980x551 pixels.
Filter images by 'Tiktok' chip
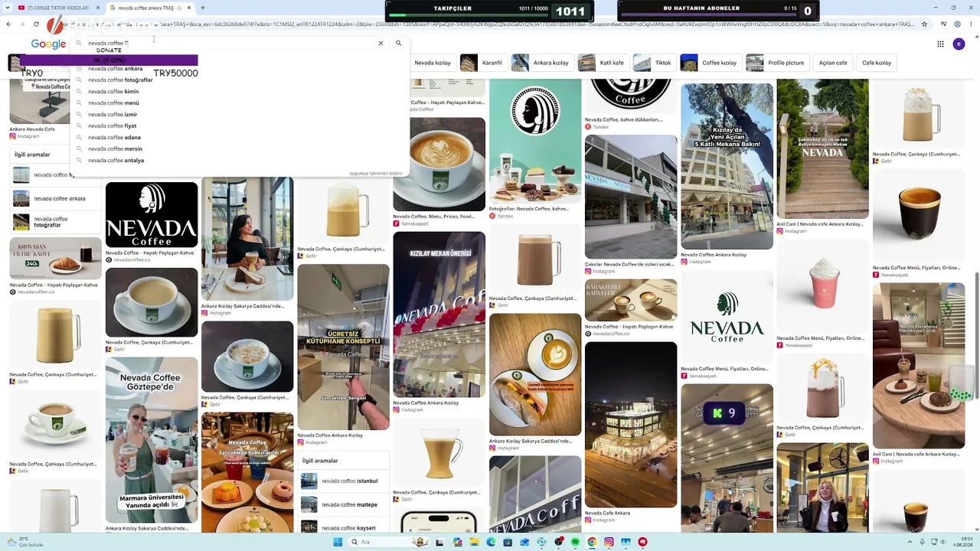tap(654, 63)
